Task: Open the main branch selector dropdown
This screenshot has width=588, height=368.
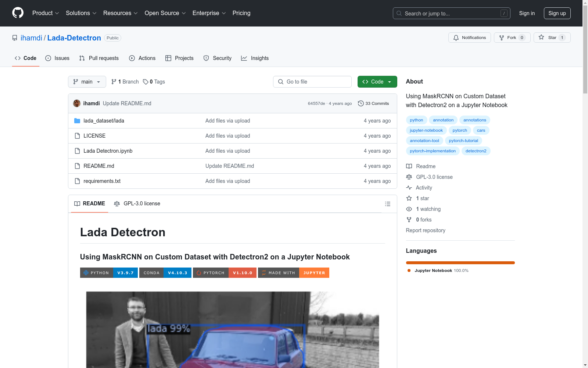Action: pos(87,82)
